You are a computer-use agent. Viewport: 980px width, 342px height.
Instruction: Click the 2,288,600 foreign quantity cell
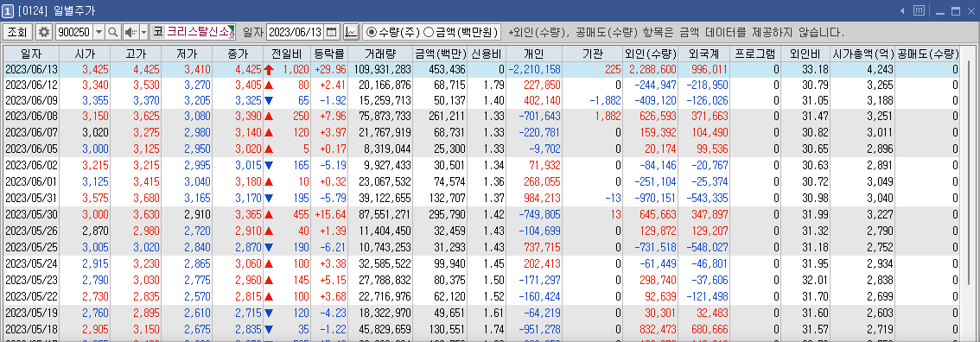tap(652, 68)
